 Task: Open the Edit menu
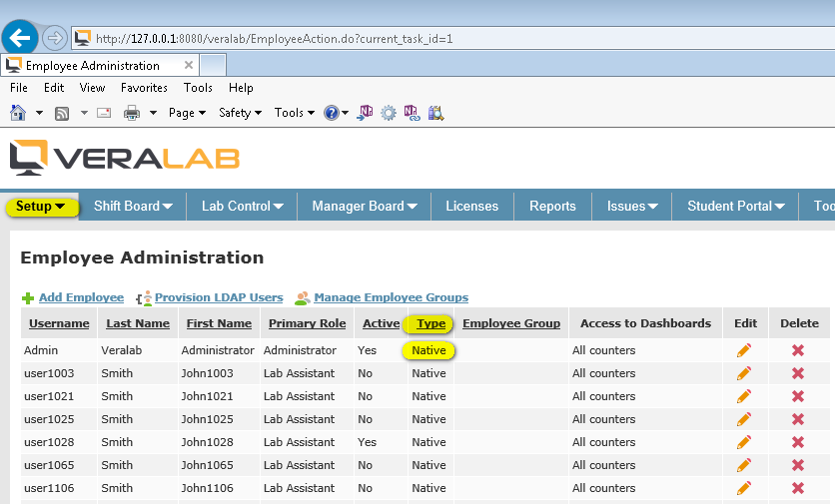pyautogui.click(x=54, y=88)
